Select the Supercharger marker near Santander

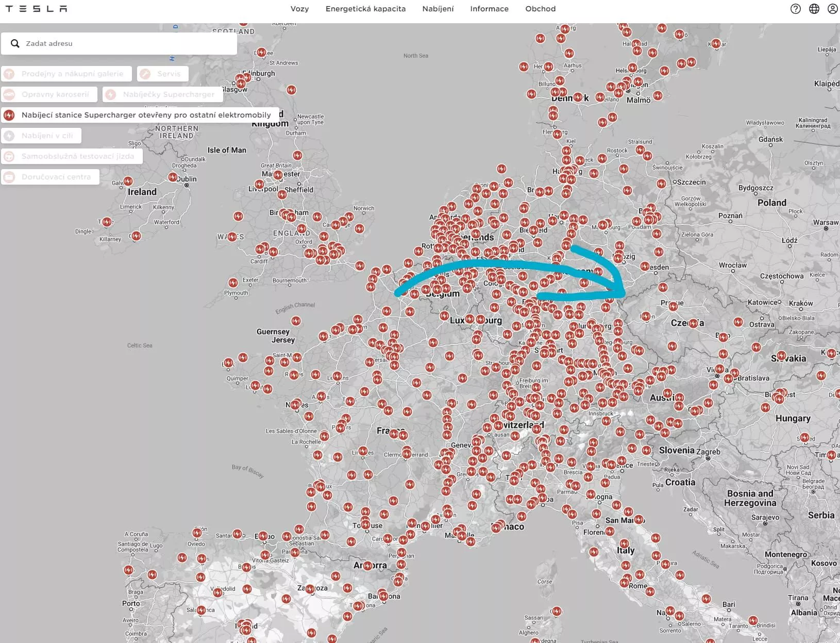(x=237, y=534)
